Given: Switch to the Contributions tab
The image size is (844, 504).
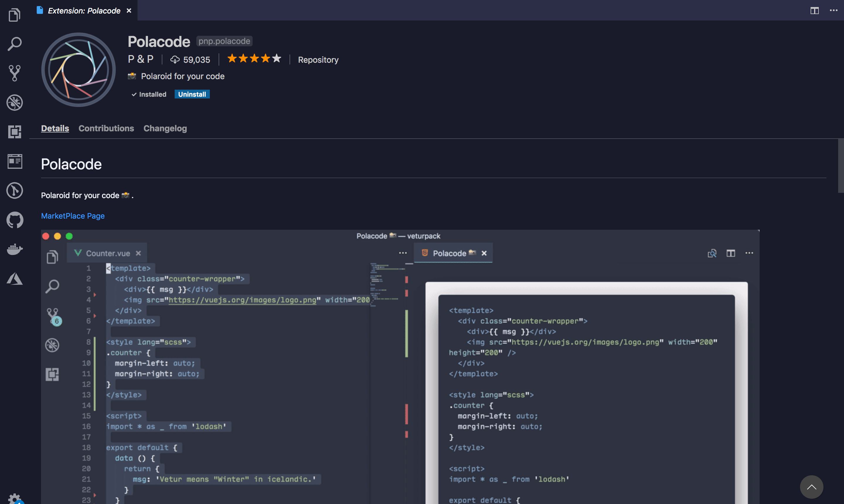Looking at the screenshot, I should coord(106,128).
